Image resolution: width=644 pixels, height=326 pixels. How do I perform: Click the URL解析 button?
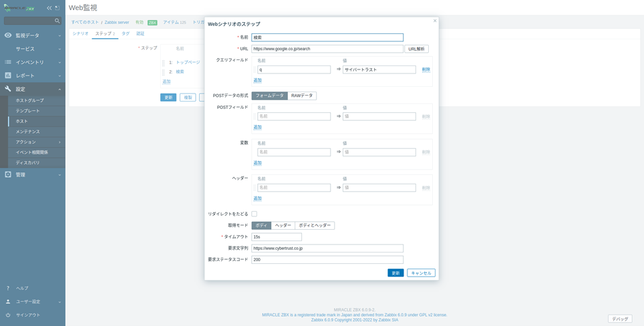click(x=416, y=49)
